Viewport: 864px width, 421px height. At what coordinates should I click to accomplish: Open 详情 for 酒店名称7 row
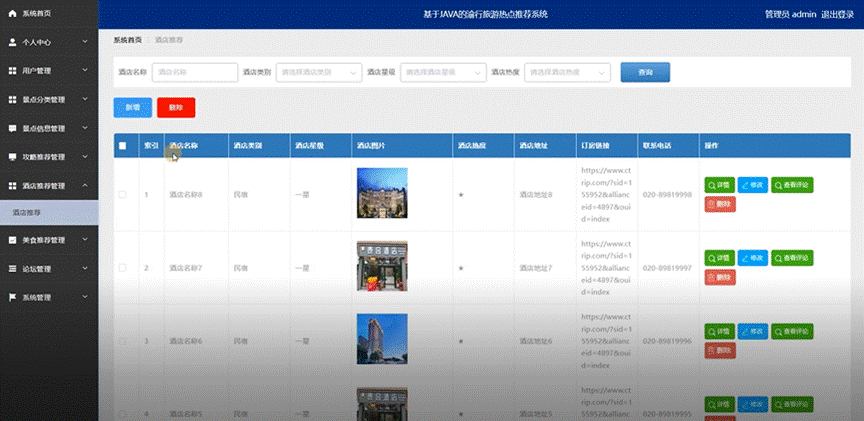(720, 258)
